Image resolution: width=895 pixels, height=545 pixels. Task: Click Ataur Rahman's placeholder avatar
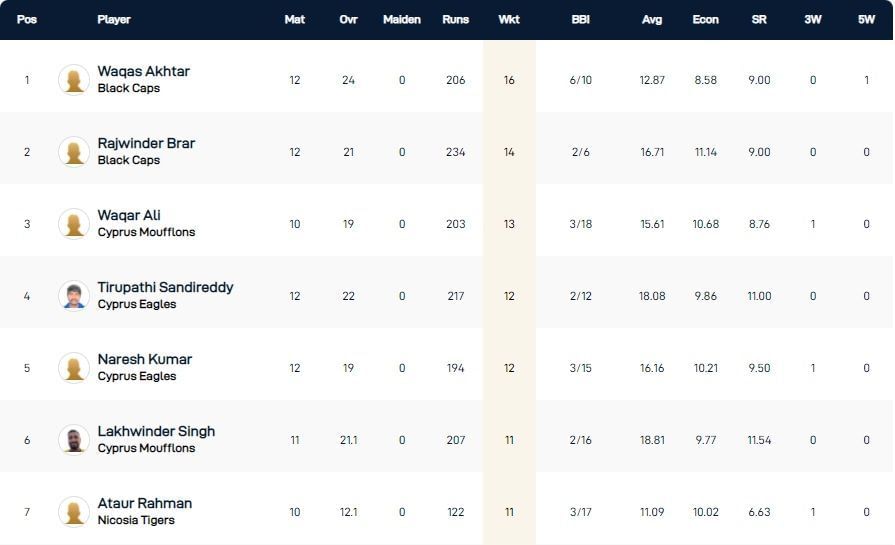(x=74, y=512)
